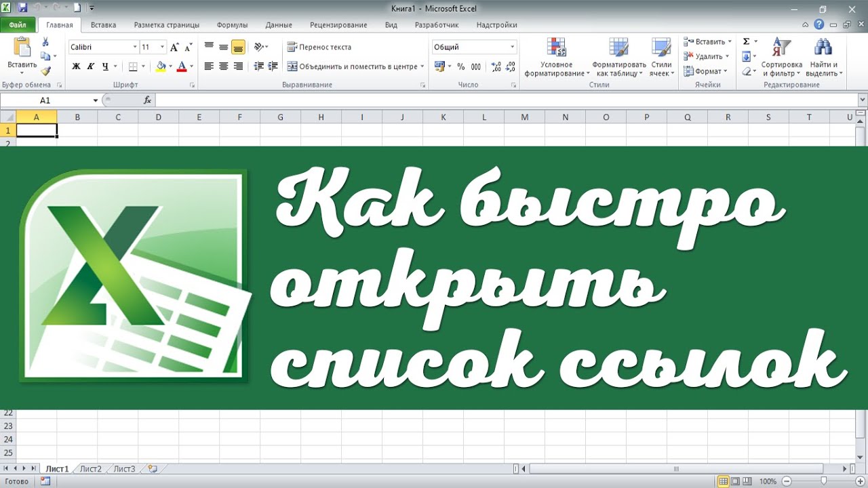
Task: Switch to the Разработчик tab
Action: 437,25
